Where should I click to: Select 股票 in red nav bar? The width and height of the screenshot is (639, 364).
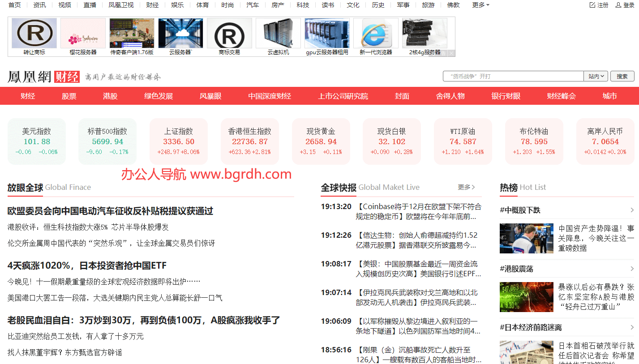pos(69,96)
